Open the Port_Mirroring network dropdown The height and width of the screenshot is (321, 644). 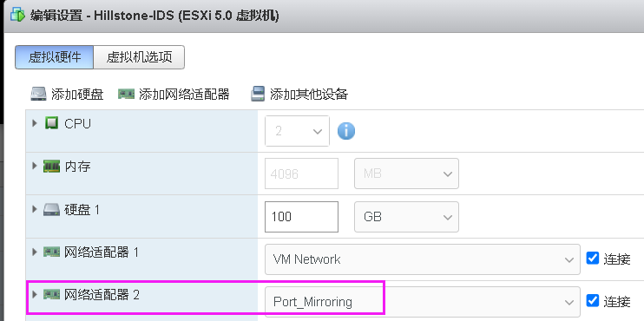tap(422, 302)
